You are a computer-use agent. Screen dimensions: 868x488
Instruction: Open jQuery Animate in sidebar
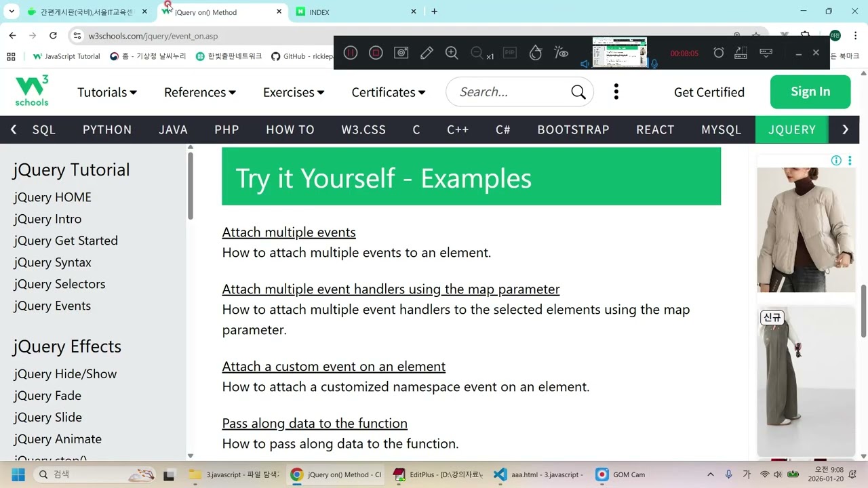pyautogui.click(x=58, y=439)
